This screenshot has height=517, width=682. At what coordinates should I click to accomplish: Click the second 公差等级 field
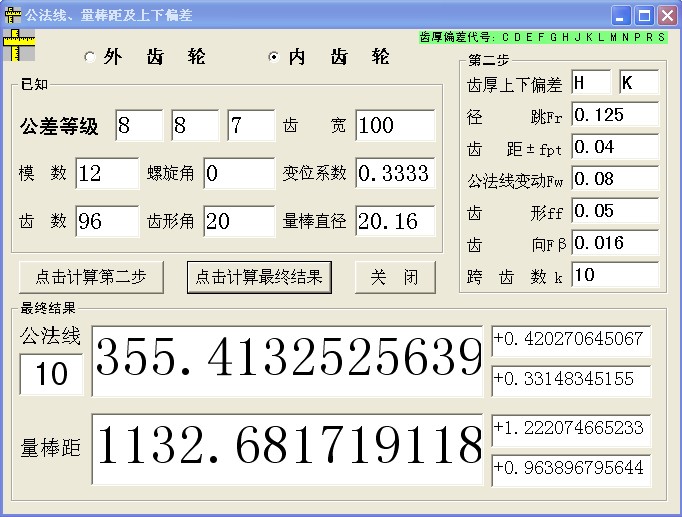pyautogui.click(x=195, y=126)
